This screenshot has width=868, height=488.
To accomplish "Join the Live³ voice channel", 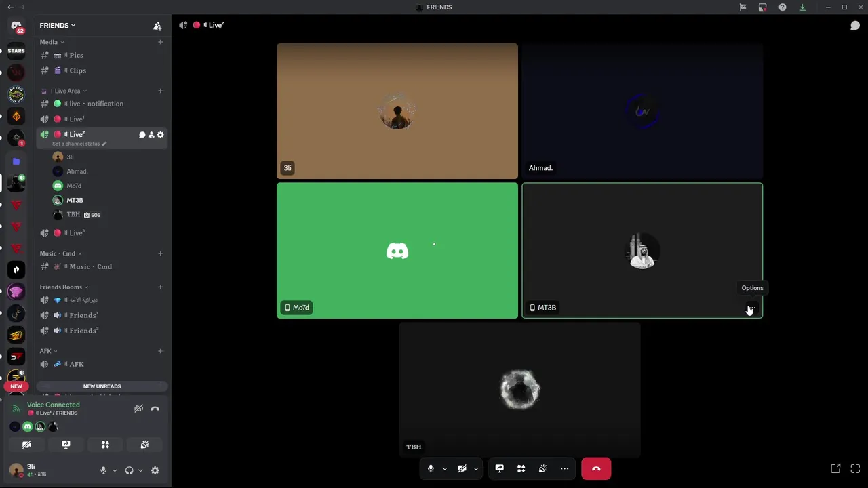I will coord(102,233).
